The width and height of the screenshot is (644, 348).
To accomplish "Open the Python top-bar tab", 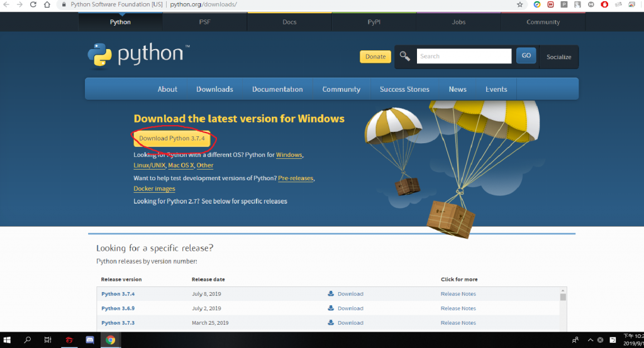I will coord(120,22).
